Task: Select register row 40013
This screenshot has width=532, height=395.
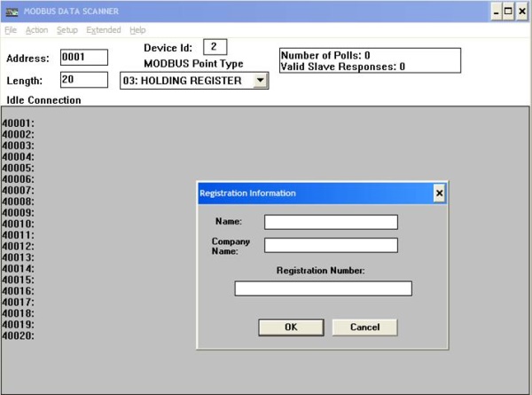Action: click(19, 257)
